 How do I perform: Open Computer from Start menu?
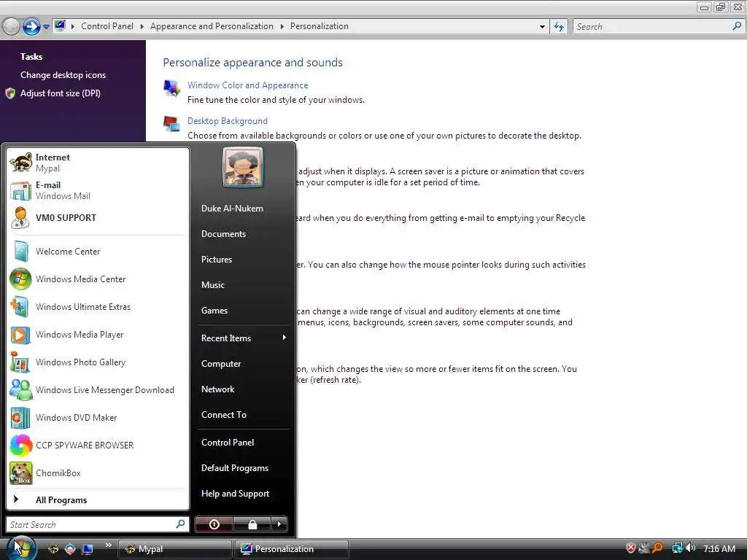click(x=243, y=364)
